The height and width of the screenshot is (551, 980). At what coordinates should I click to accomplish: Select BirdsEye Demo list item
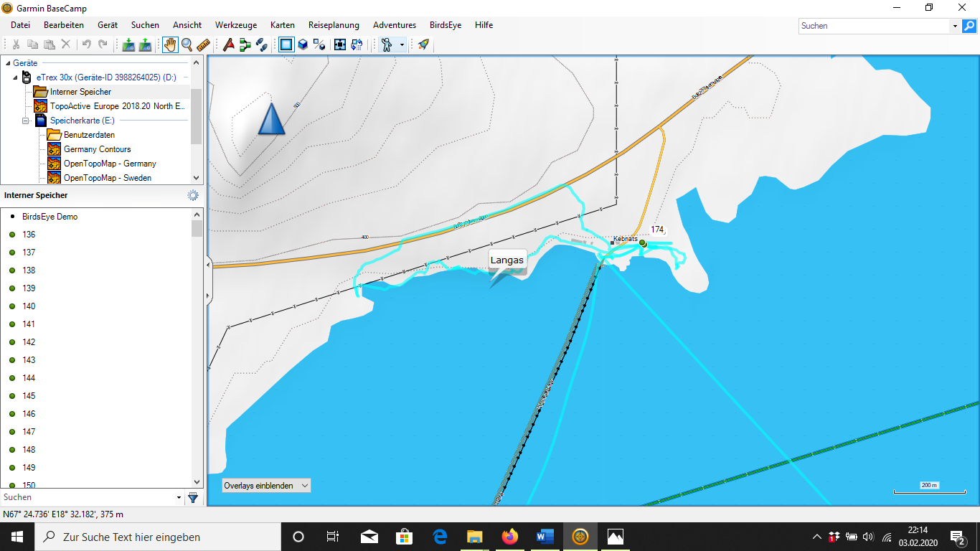50,217
